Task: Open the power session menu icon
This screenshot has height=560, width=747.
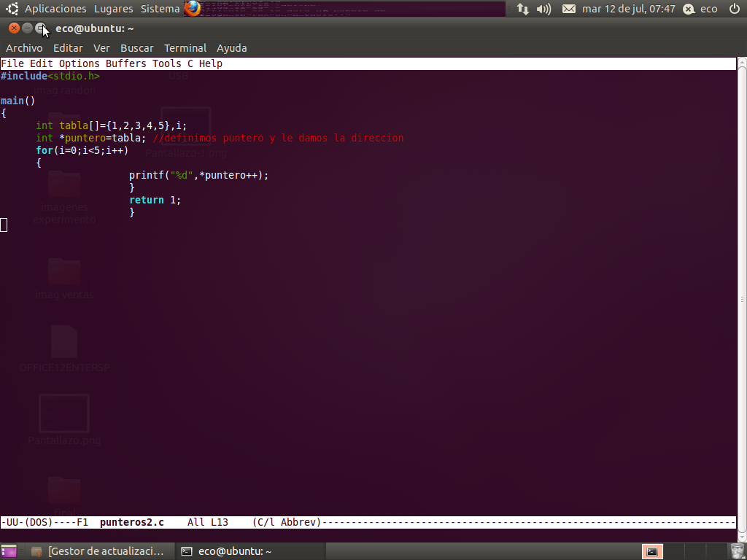Action: pyautogui.click(x=735, y=9)
